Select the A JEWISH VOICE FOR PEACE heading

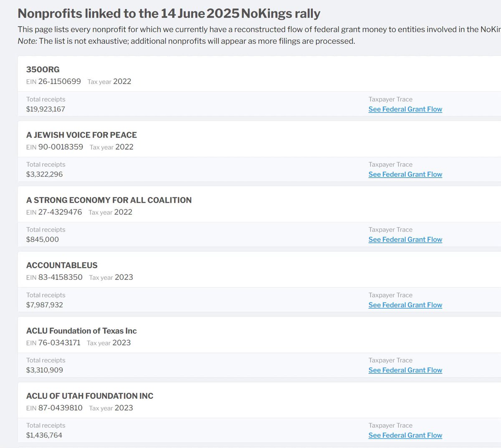tap(81, 135)
